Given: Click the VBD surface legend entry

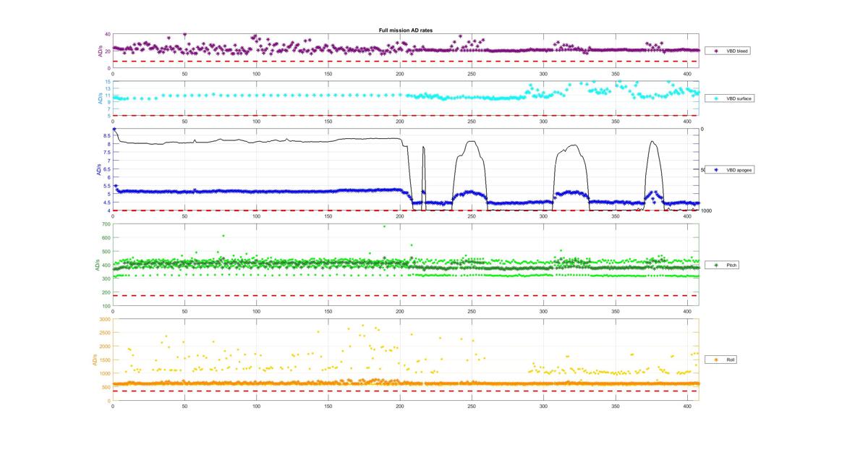Looking at the screenshot, I should pyautogui.click(x=731, y=98).
